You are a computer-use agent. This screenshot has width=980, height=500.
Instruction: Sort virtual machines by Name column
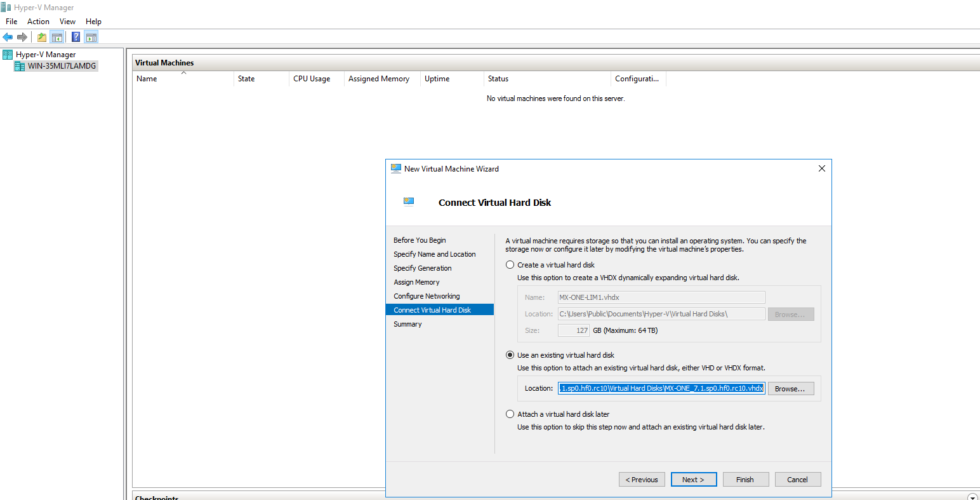tap(147, 79)
